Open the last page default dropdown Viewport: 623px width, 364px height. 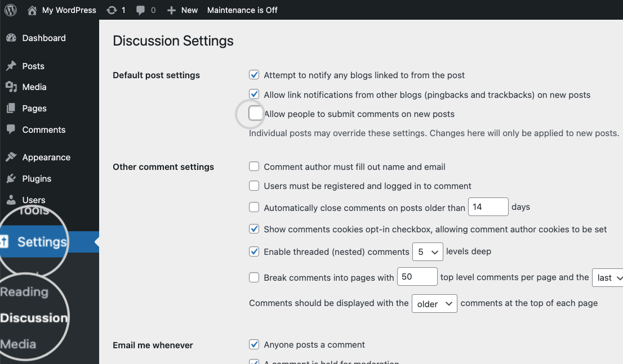coord(607,277)
